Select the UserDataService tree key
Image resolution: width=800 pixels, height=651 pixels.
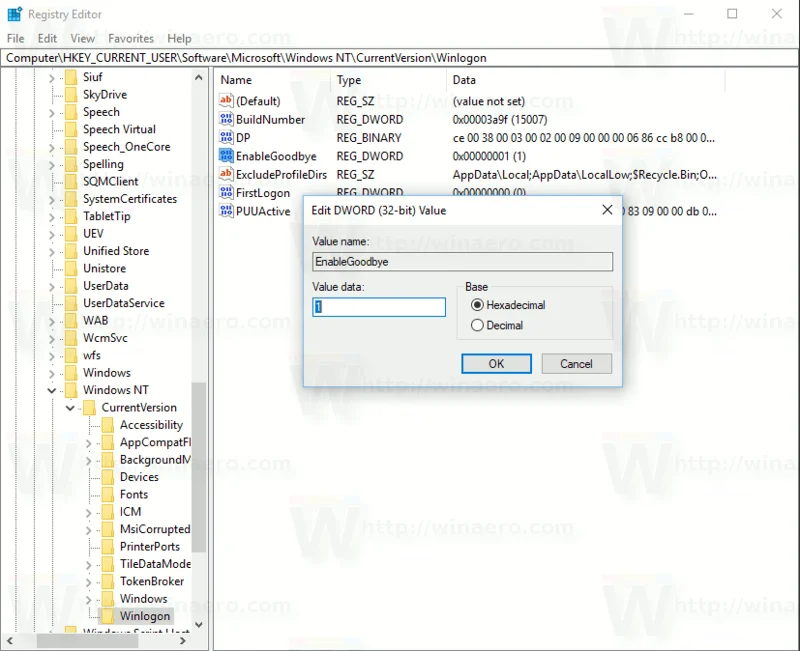123,303
